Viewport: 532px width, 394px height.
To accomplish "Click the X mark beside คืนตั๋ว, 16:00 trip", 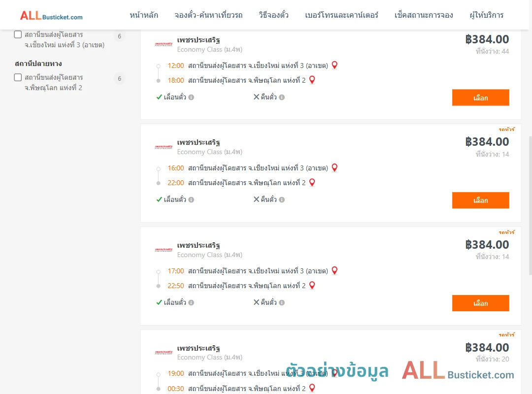I will tap(257, 199).
